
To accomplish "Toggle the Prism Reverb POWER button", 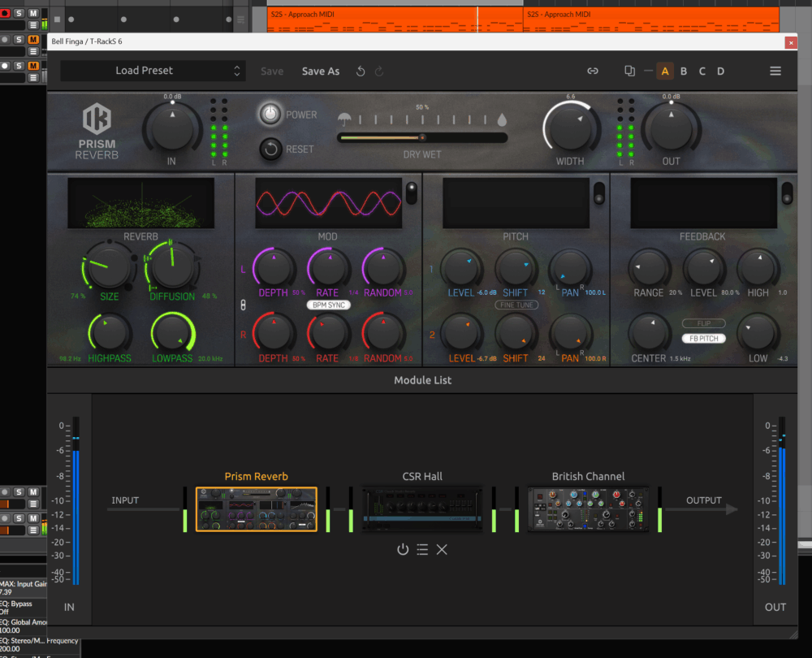I will pos(270,114).
